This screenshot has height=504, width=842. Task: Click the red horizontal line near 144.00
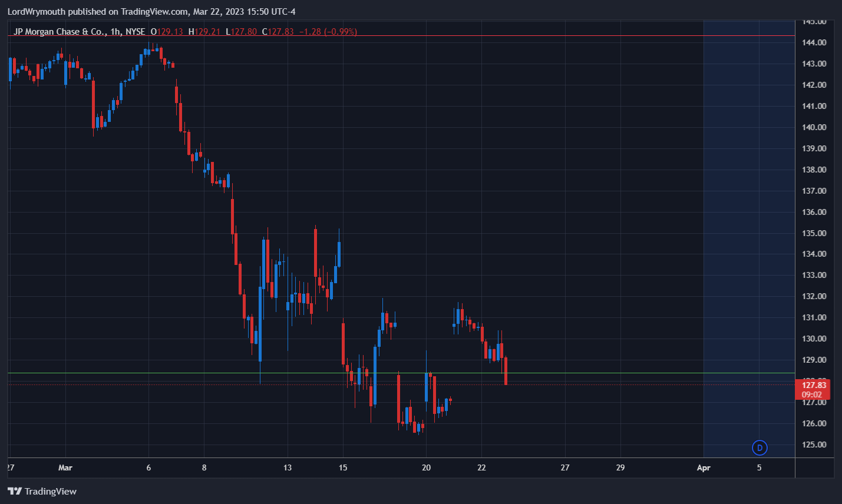click(401, 36)
